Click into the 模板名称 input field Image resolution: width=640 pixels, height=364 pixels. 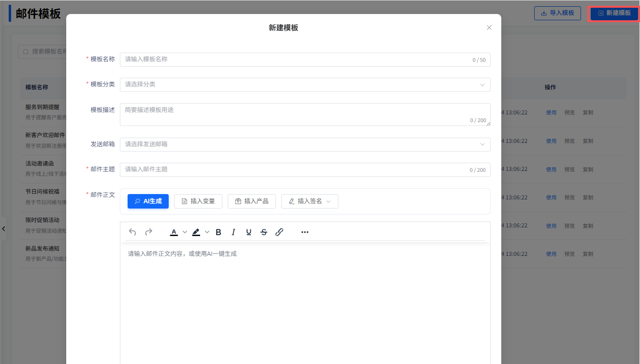295,59
